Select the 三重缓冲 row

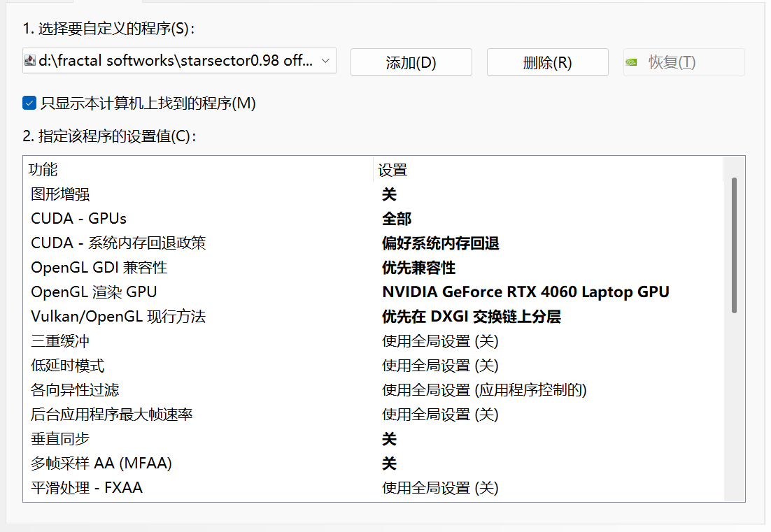tap(373, 341)
